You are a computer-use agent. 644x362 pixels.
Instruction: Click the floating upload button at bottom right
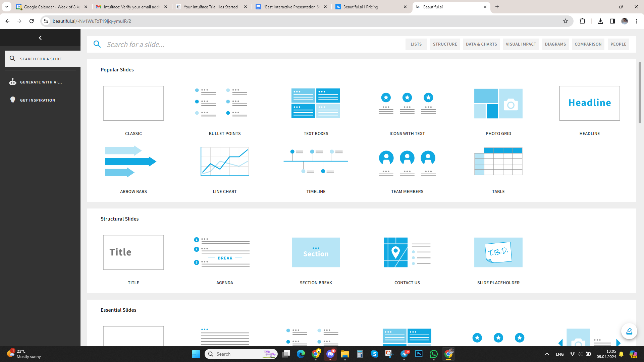[629, 331]
